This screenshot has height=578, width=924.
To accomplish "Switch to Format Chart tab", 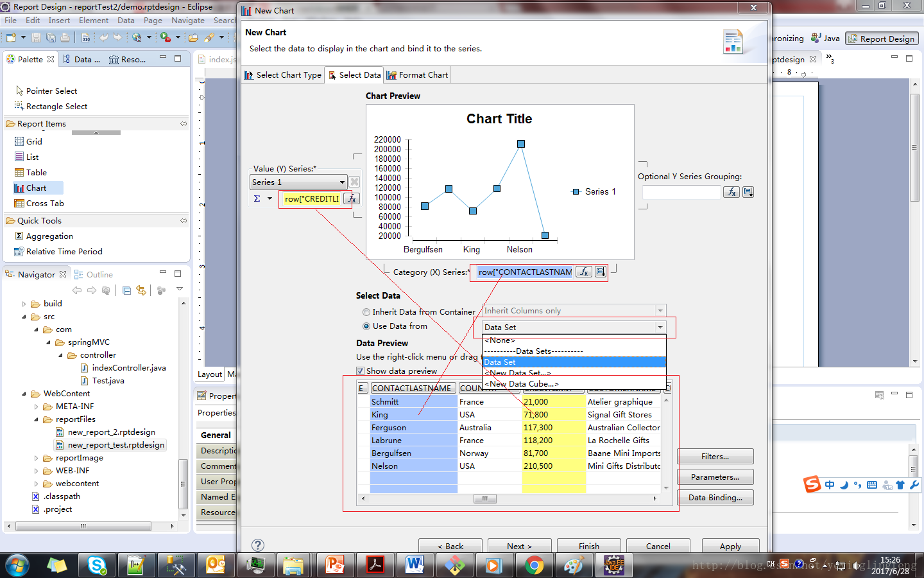I will pyautogui.click(x=417, y=75).
